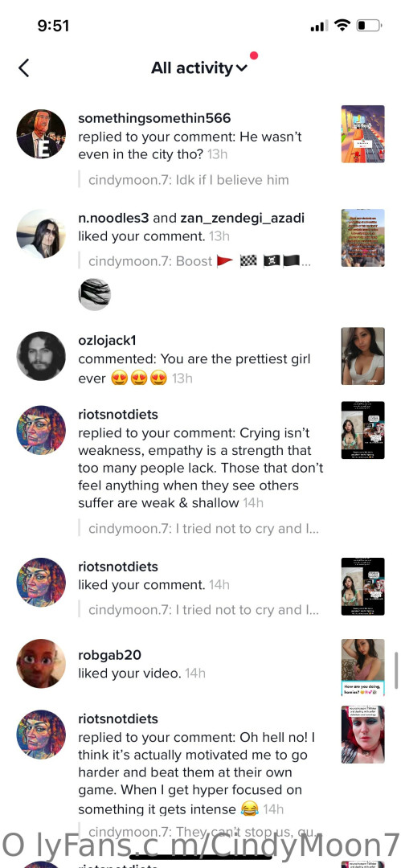
Task: Tap the Wi-Fi status icon
Action: tap(343, 26)
